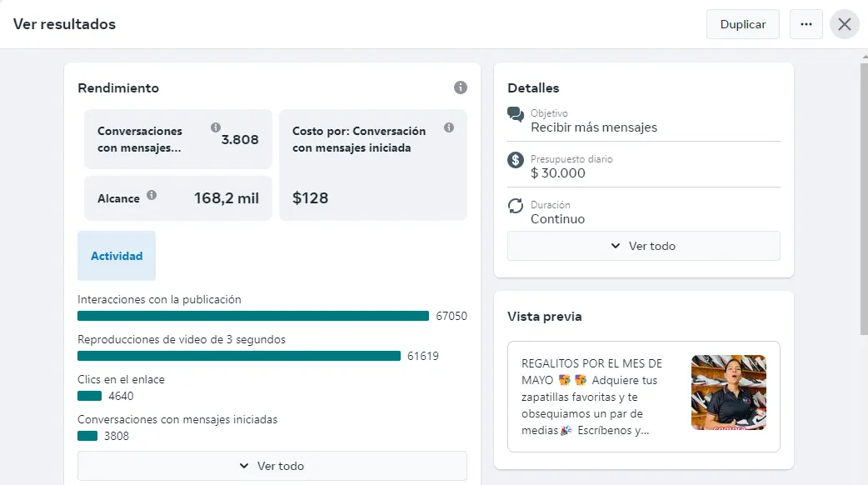Click the Presupuesto diario dollar icon
This screenshot has height=485, width=868.
(x=516, y=160)
